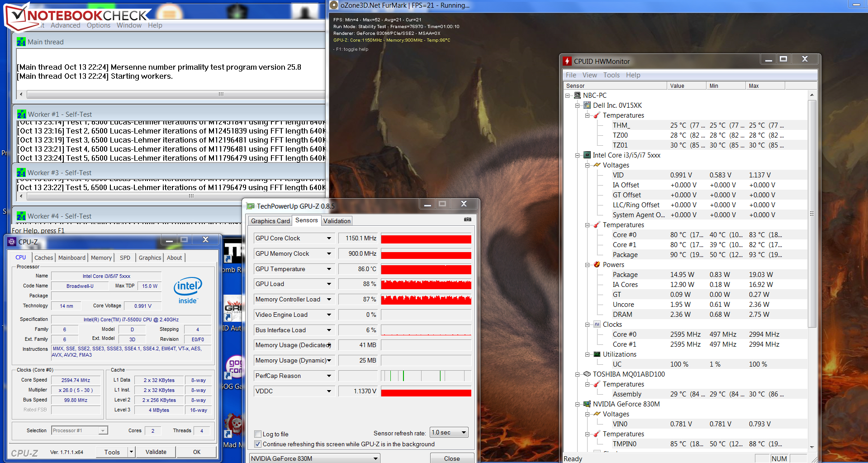Click the Validate button in CPU-Z
The width and height of the screenshot is (868, 463).
(x=156, y=452)
